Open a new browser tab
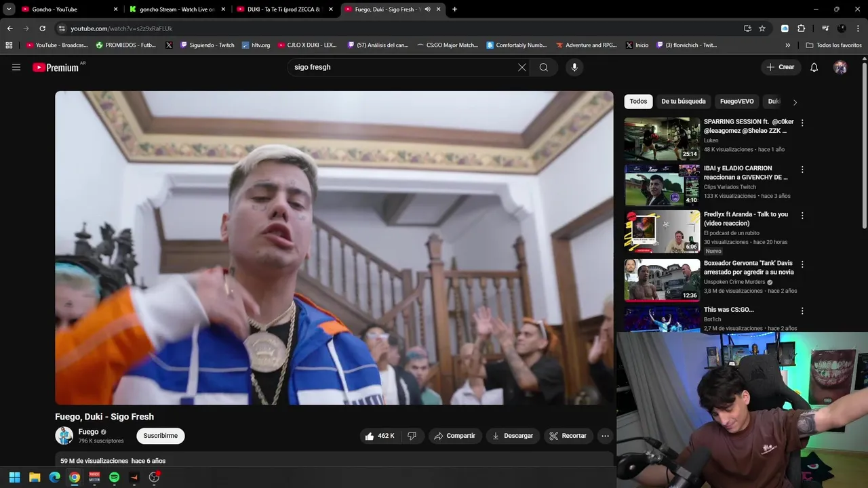This screenshot has width=868, height=488. (x=454, y=9)
